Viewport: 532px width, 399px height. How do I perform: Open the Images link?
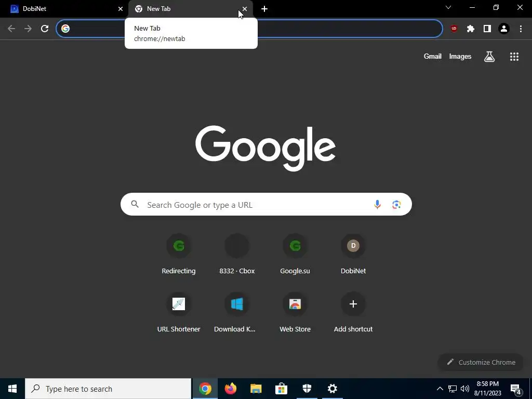coord(460,56)
